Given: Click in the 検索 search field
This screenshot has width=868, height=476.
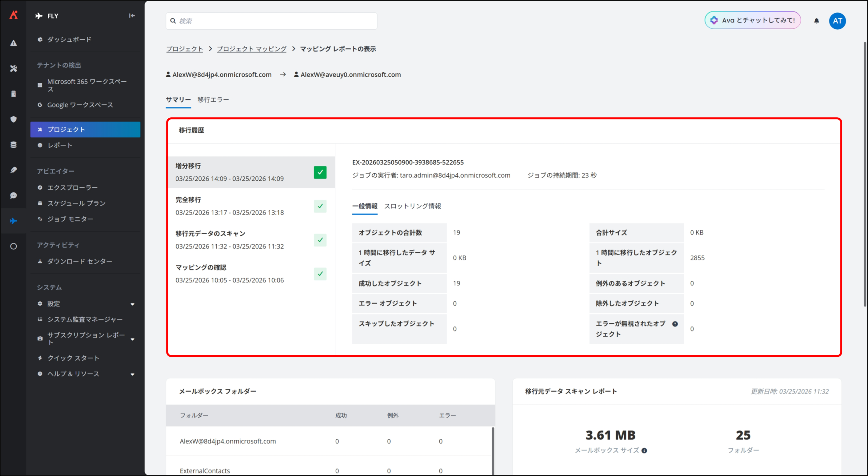Looking at the screenshot, I should click(x=271, y=21).
